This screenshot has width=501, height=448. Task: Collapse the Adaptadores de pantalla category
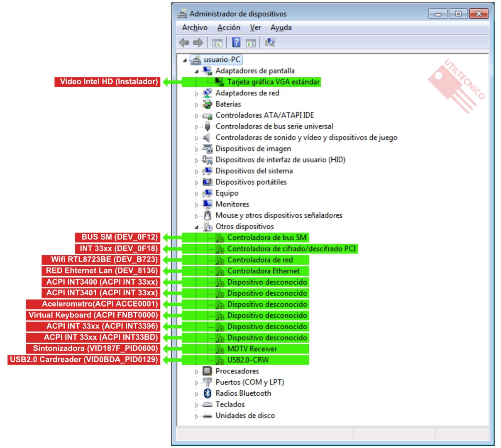[x=196, y=71]
